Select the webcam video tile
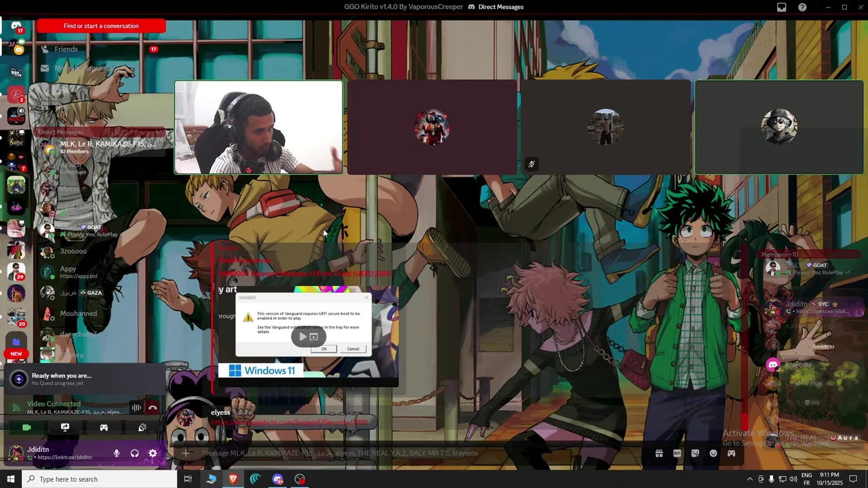This screenshot has width=868, height=488. [x=258, y=127]
